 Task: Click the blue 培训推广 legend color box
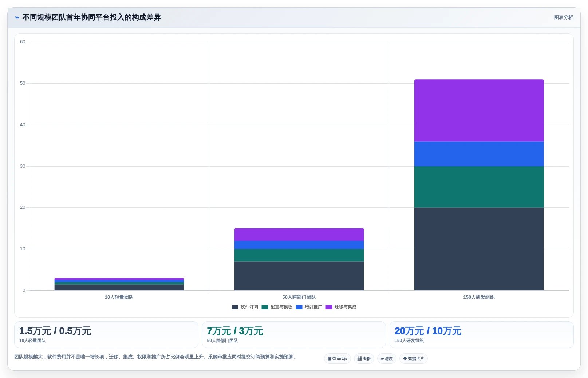[x=299, y=307]
